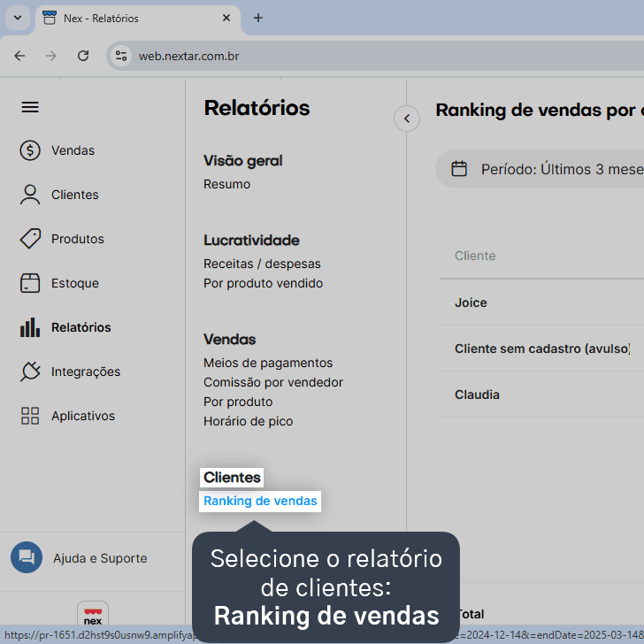The image size is (644, 644).
Task: Select Relatórios in the sidebar menu
Action: [80, 327]
